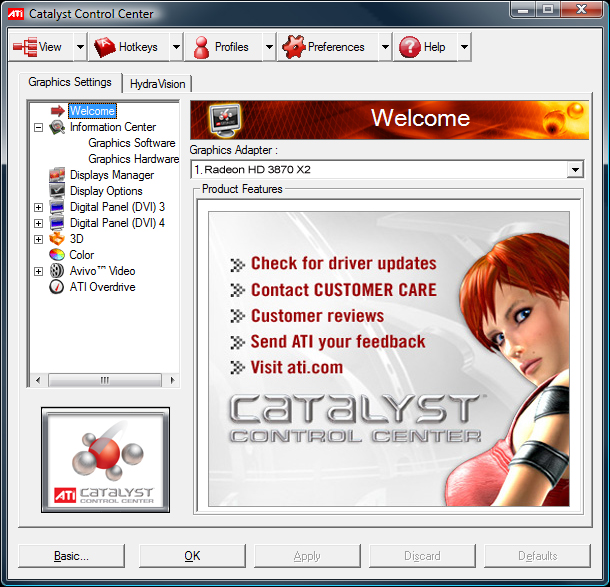This screenshot has height=587, width=610.
Task: Click the Color wheel icon
Action: 57,255
